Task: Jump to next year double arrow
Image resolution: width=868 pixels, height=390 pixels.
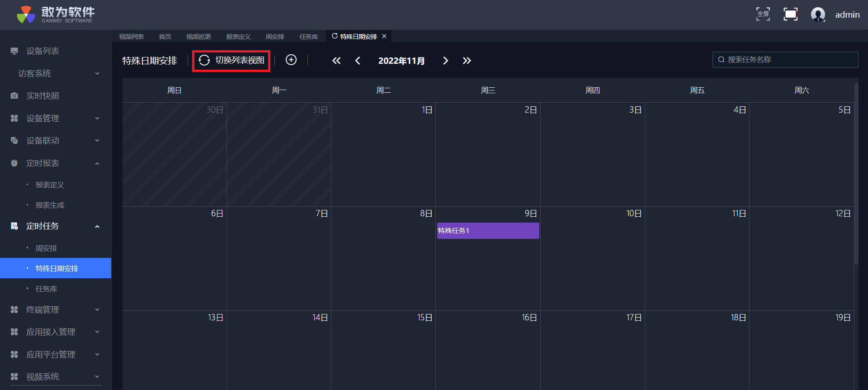Action: point(467,61)
